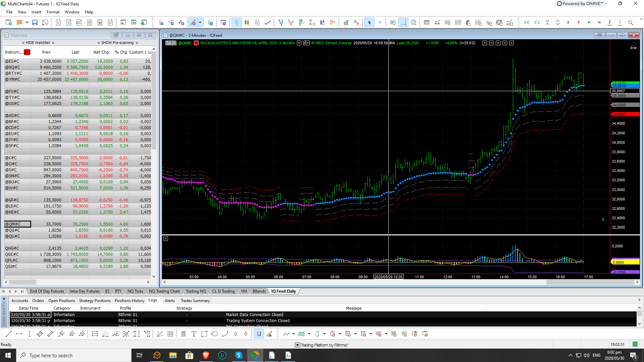Click the green up arrow icon
The image size is (644, 362).
point(568,22)
